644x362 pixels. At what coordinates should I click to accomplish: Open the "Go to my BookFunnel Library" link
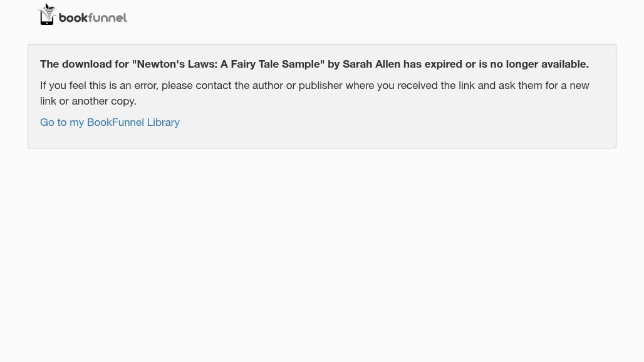pos(110,122)
